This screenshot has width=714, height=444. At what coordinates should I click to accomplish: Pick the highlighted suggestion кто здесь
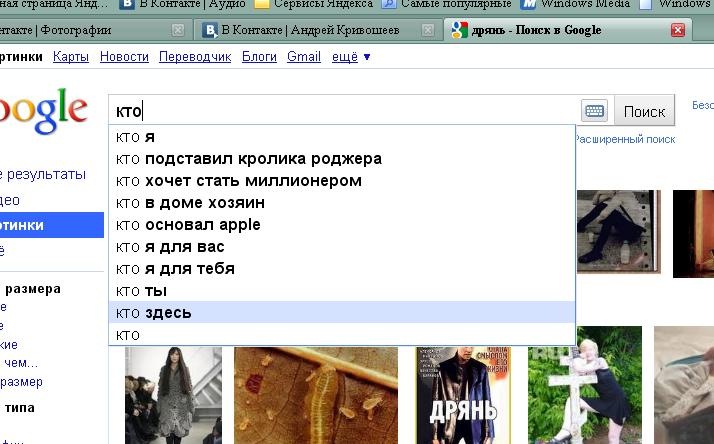[154, 313]
